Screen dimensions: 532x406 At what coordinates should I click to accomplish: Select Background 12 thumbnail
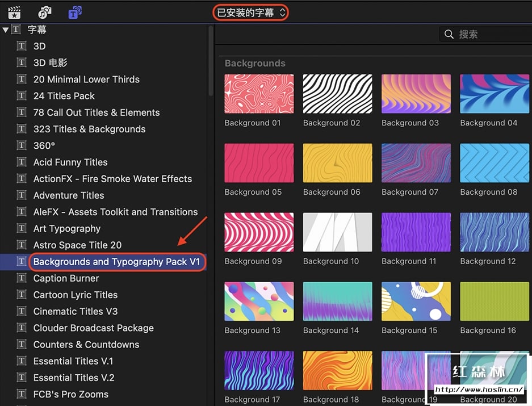pos(495,232)
